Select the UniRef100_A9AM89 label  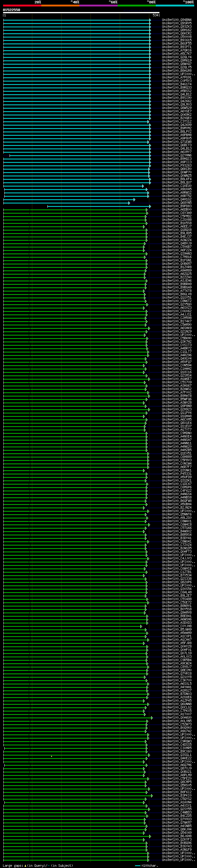[x=177, y=271]
